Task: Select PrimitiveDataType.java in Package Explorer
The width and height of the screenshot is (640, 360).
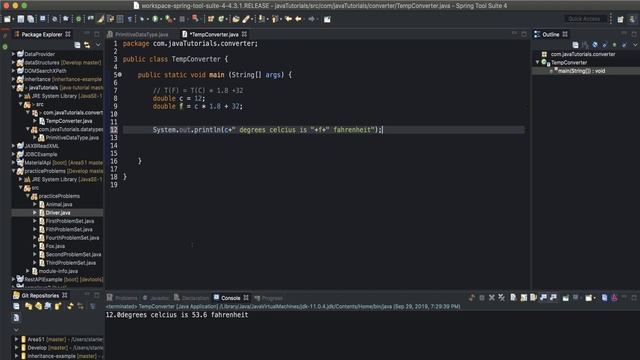Action: tap(72, 138)
